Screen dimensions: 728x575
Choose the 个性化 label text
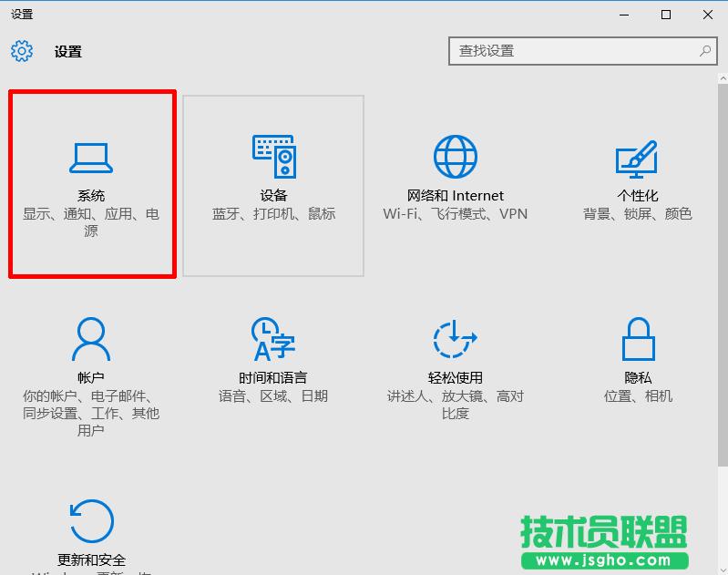[638, 196]
